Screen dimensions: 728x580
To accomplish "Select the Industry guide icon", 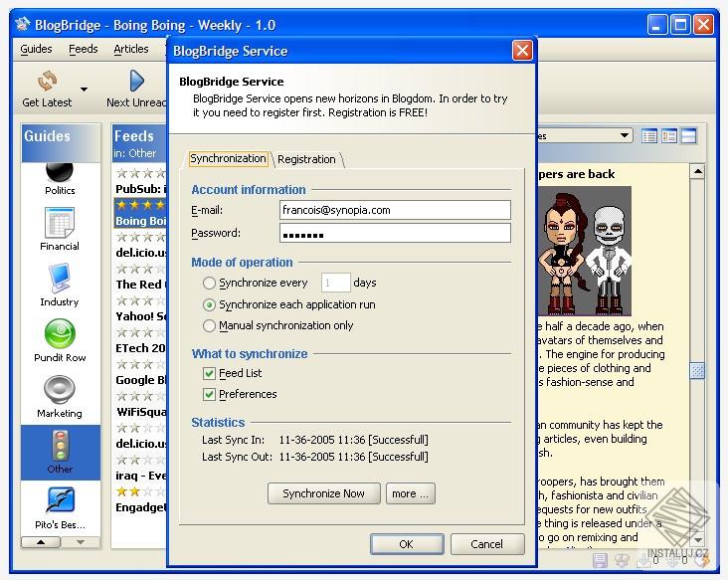I will pos(60,279).
